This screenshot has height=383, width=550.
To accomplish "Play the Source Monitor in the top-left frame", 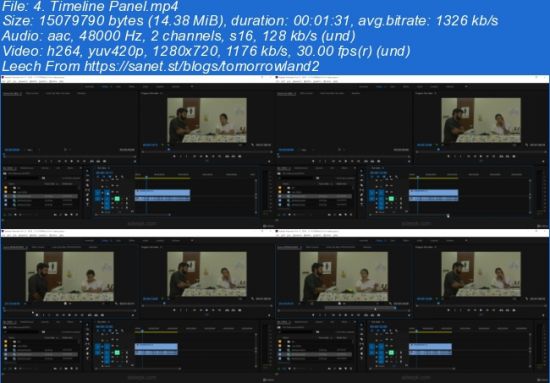I will pyautogui.click(x=72, y=161).
